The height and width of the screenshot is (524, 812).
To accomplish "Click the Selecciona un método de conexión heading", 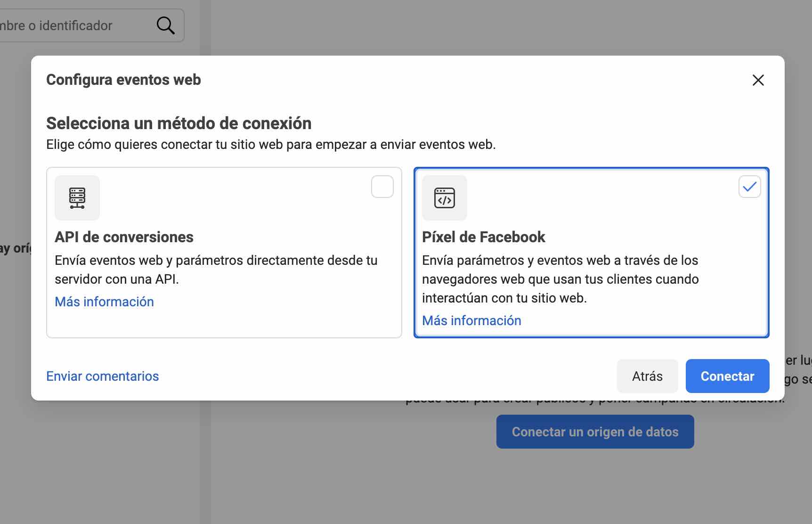I will coord(179,123).
